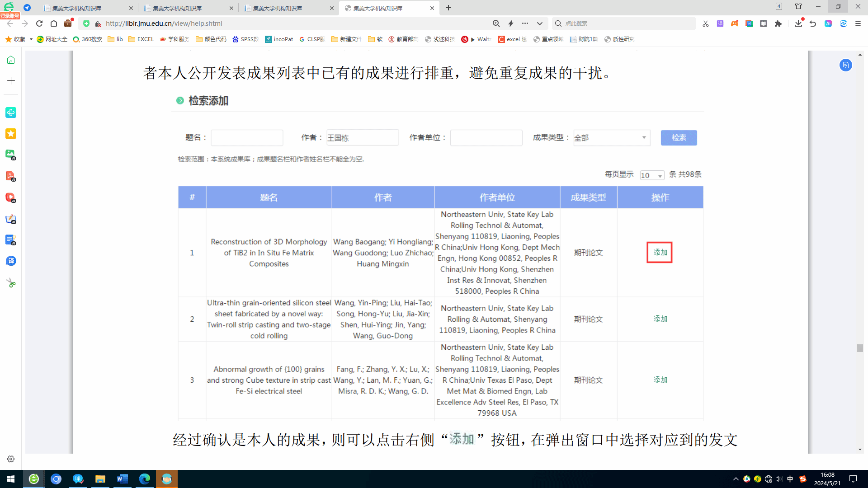Click the 题名 column header
868x488 pixels.
269,197
